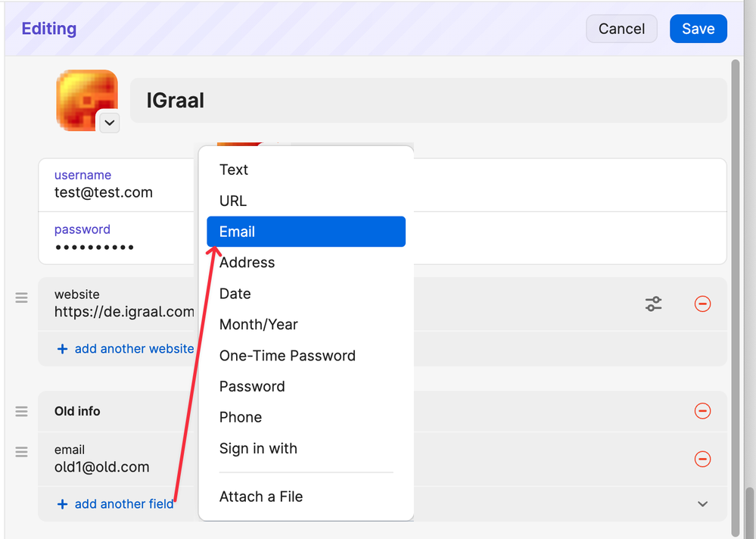
Task: Choose Email from the field type menu
Action: [x=306, y=232]
